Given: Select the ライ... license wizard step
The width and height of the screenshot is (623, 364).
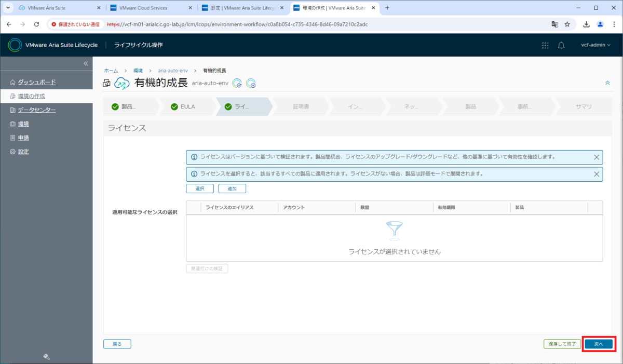Looking at the screenshot, I should (243, 106).
